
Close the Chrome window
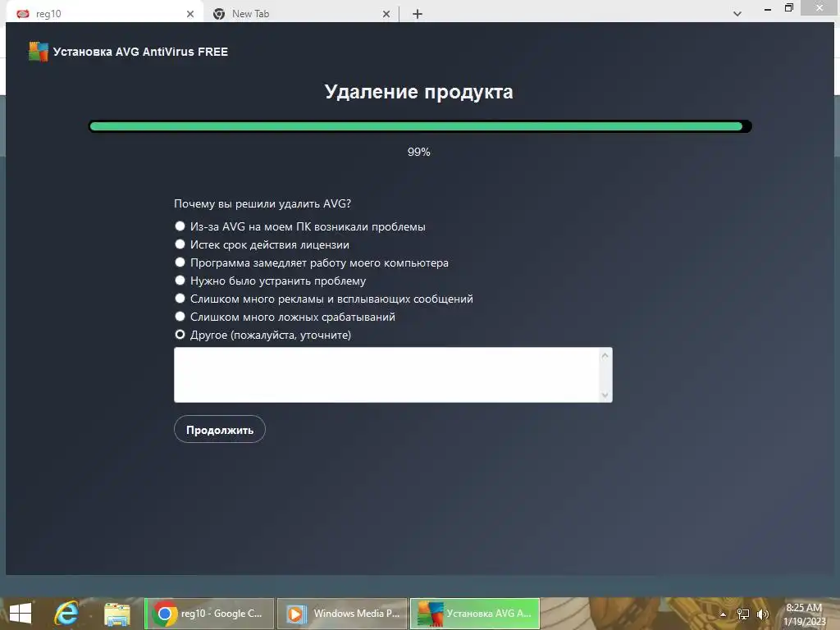819,7
